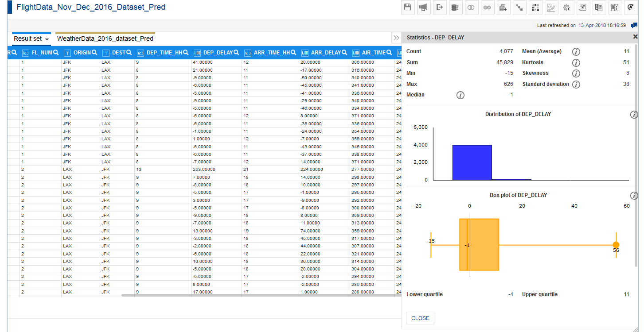Click the ORIGIN text type icon
644x332 pixels.
coord(67,53)
